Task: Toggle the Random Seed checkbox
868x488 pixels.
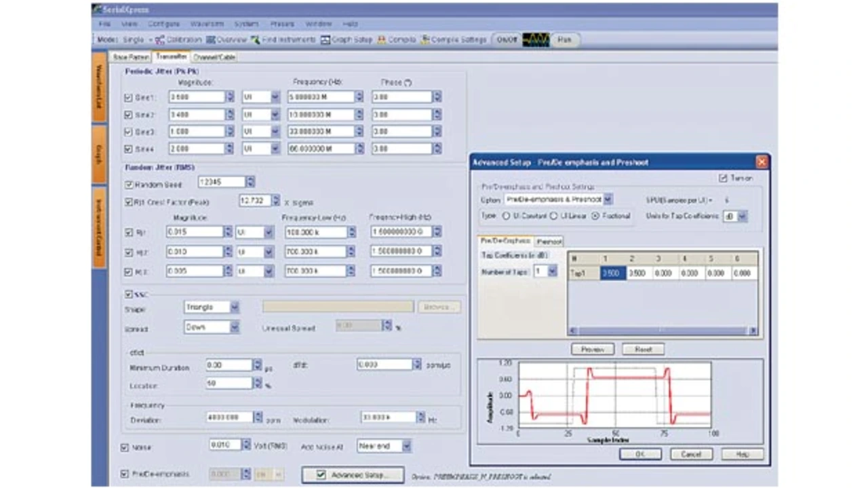Action: pos(130,184)
